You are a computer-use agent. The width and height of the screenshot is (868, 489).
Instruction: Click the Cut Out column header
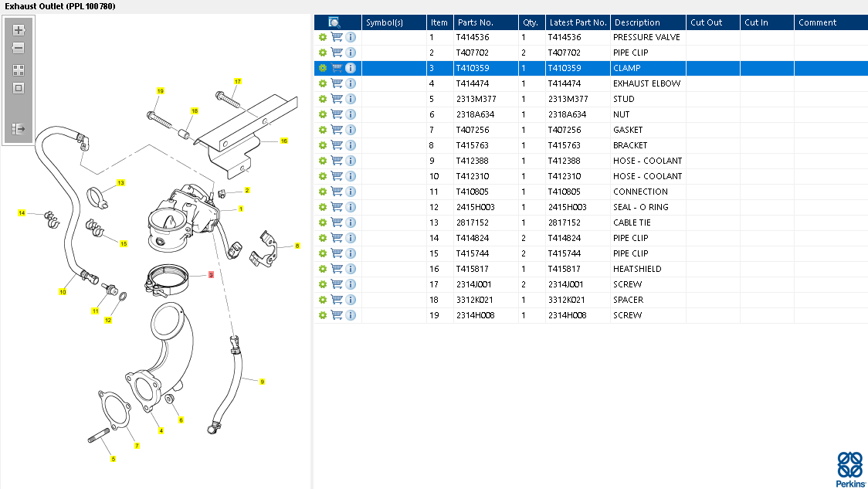click(713, 22)
